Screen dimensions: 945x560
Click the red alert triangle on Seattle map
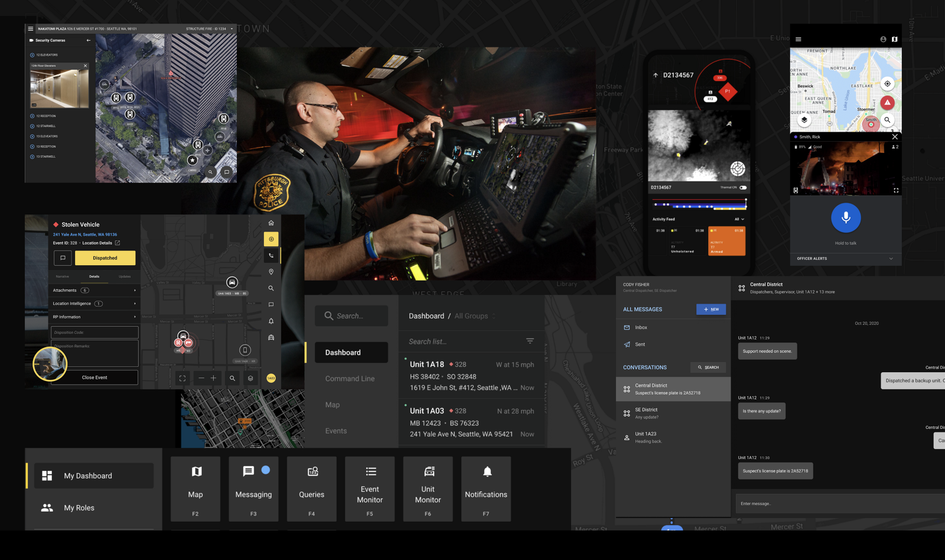point(887,103)
